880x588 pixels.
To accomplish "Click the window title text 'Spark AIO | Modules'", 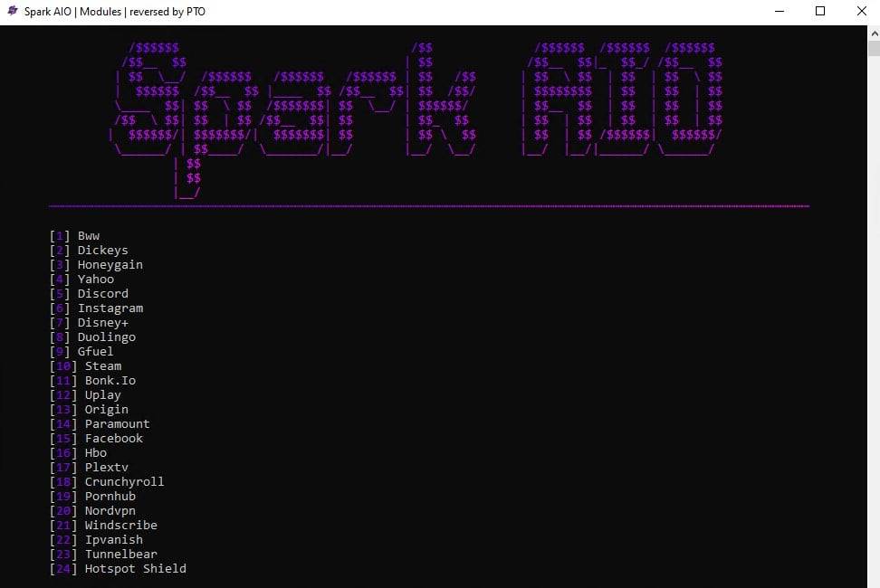I will tap(73, 11).
